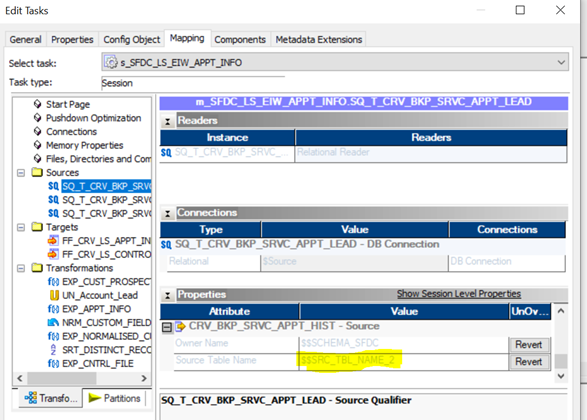Click the Attribute column header

pos(229,311)
